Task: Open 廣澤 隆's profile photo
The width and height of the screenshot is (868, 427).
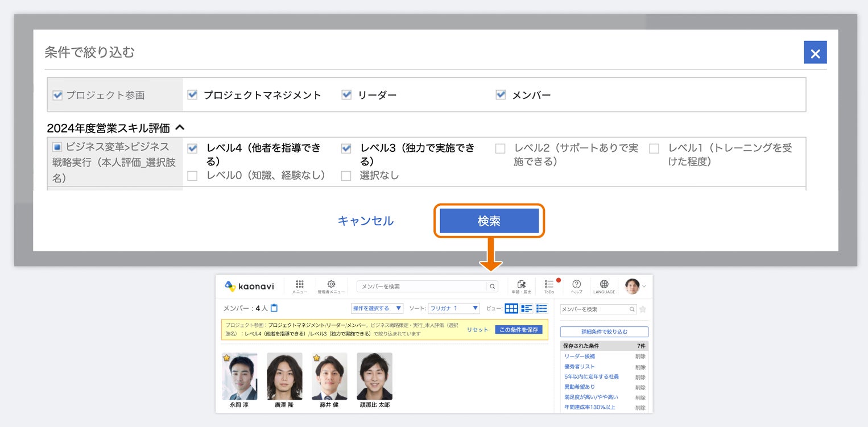Action: pos(284,376)
